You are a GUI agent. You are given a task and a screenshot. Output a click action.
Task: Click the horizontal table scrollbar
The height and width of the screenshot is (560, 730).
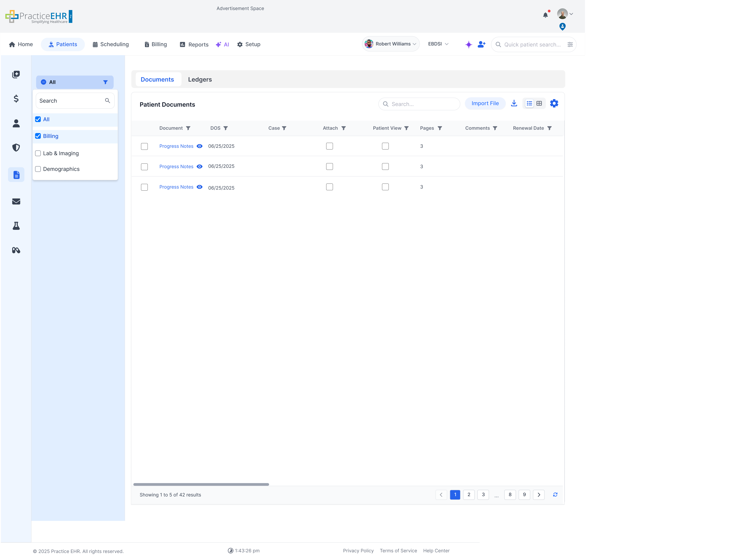(201, 484)
